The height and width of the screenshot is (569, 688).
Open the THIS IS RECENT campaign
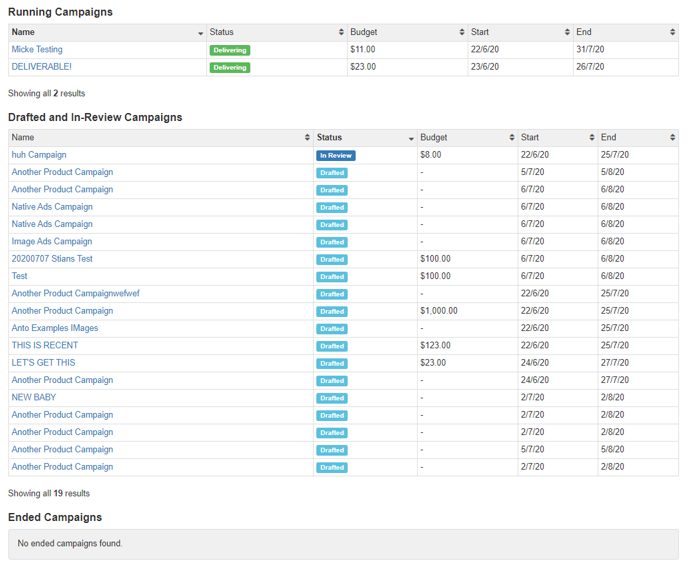coord(44,346)
